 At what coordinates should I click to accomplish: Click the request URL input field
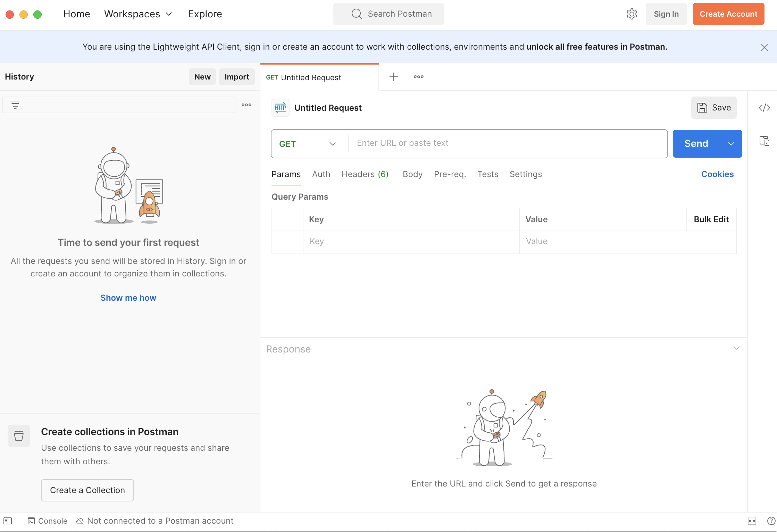click(507, 143)
